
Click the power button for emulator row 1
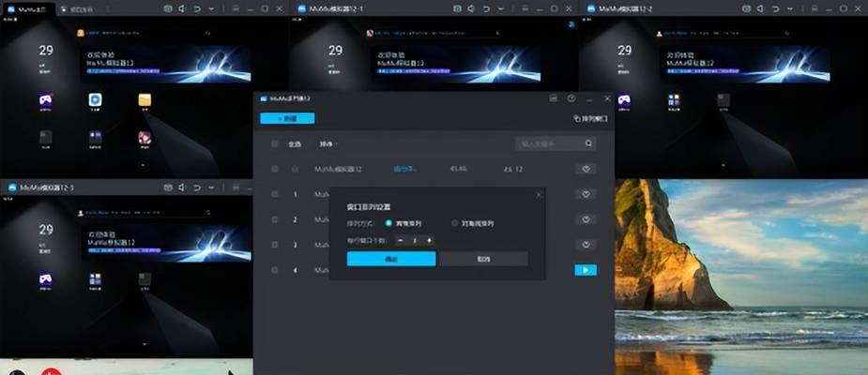tap(586, 194)
